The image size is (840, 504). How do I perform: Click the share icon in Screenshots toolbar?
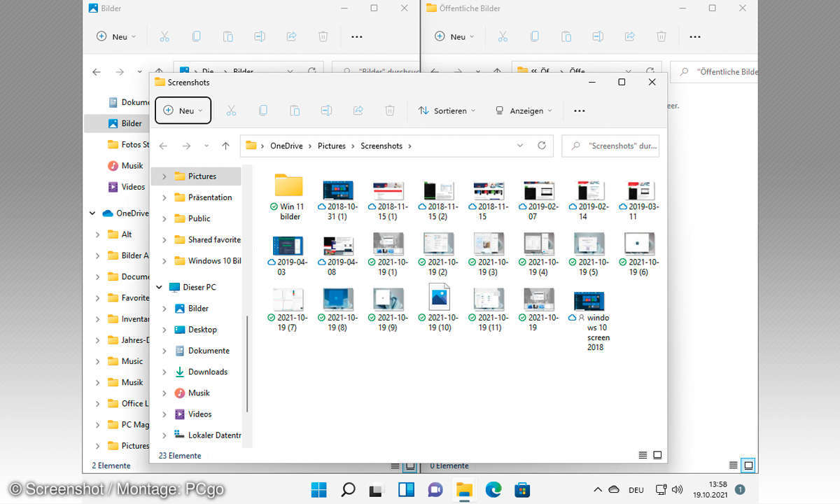(358, 111)
